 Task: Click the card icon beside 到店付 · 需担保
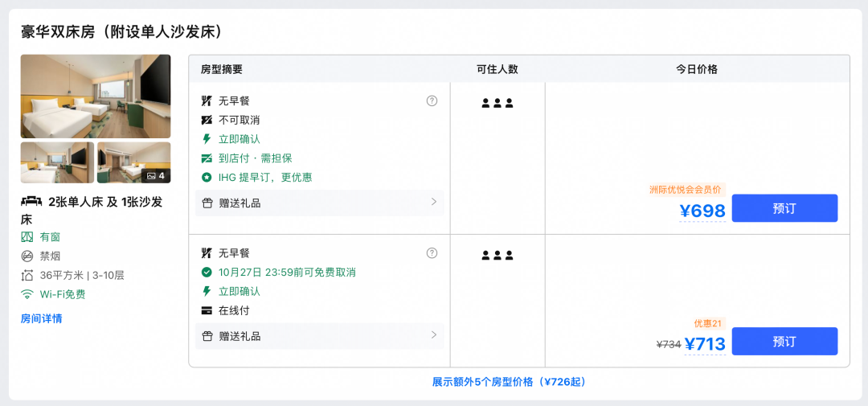pyautogui.click(x=207, y=158)
